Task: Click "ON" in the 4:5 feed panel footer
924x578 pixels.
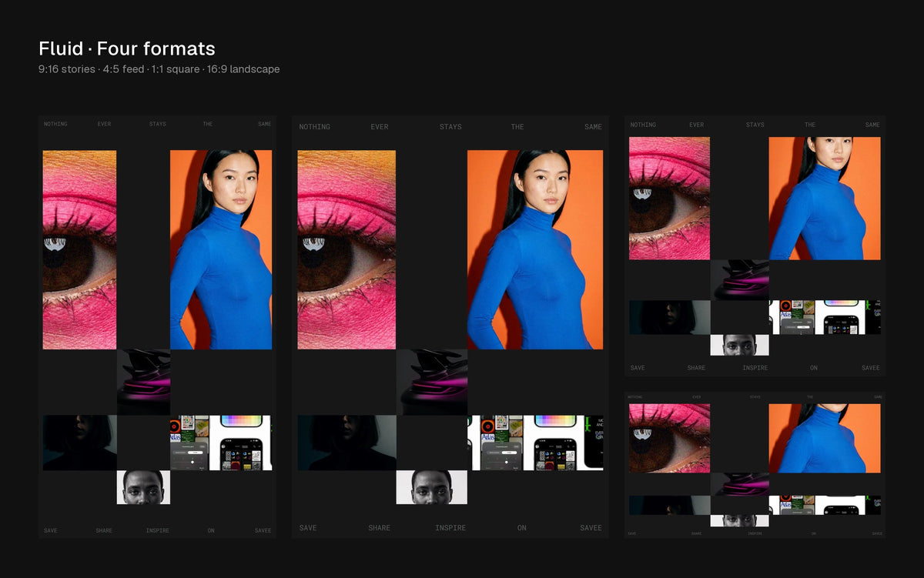Action: coord(522,528)
